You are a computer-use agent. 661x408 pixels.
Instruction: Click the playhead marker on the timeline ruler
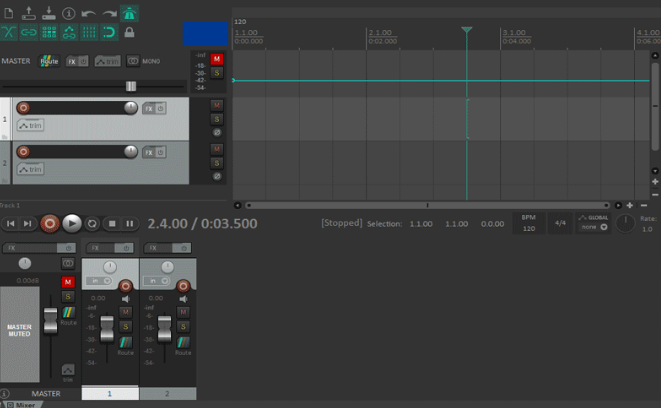point(467,30)
